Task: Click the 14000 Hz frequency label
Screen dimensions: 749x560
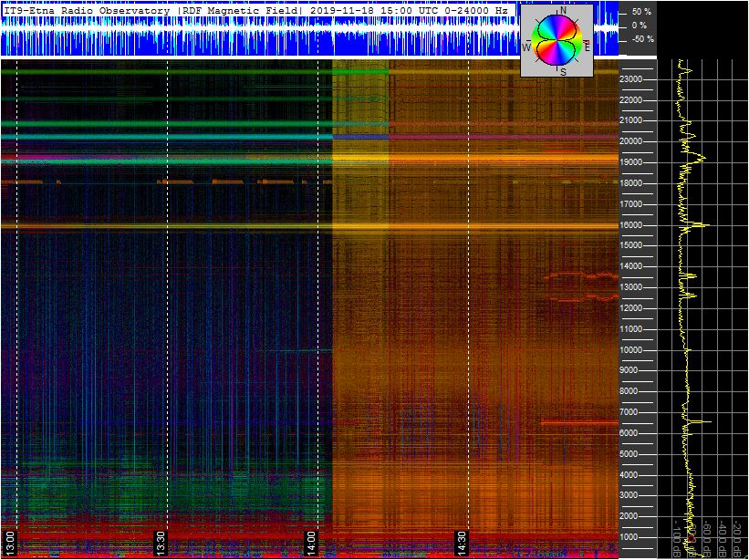Action: pos(630,266)
